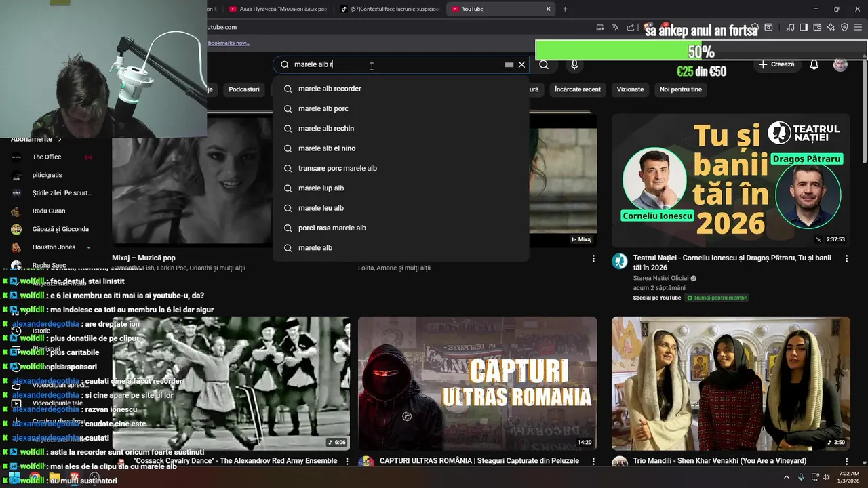Choose the plain 'marele alb' suggestion
Image resolution: width=868 pixels, height=488 pixels.
coord(401,248)
